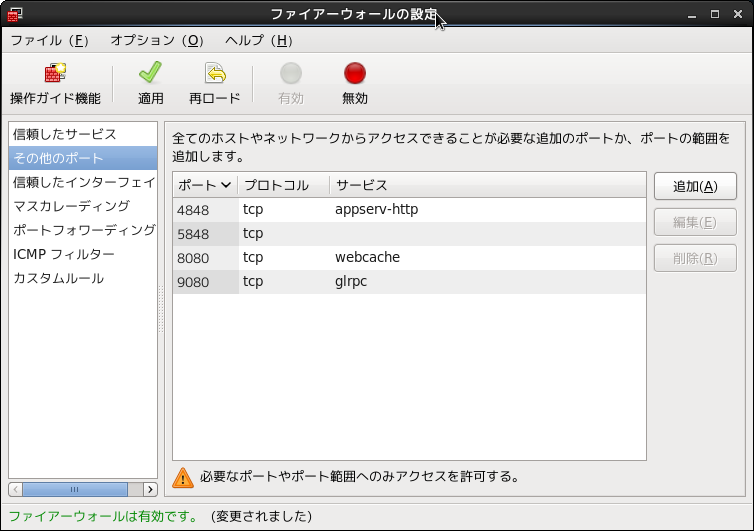
Task: Select マスカレーディング in sidebar
Action: (71, 206)
